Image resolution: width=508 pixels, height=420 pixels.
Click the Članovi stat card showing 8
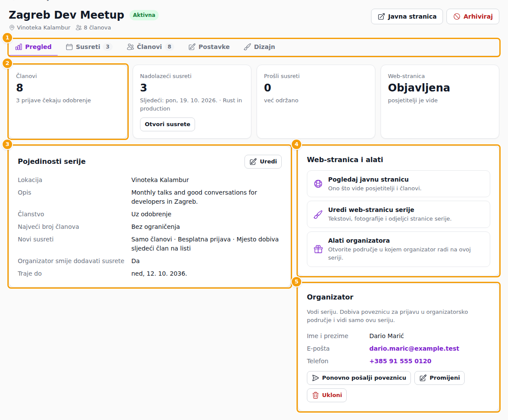[x=68, y=102]
